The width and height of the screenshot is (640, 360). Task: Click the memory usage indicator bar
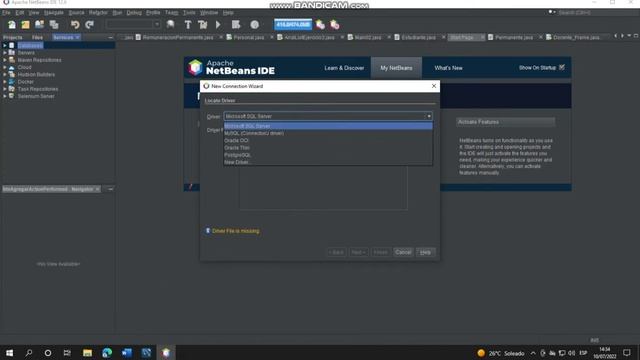click(293, 25)
